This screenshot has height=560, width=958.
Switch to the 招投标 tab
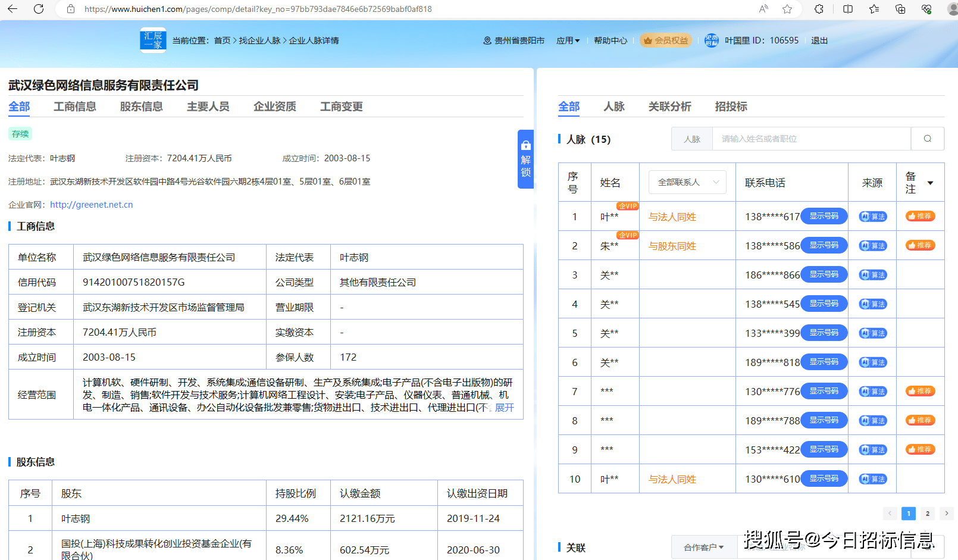point(731,107)
